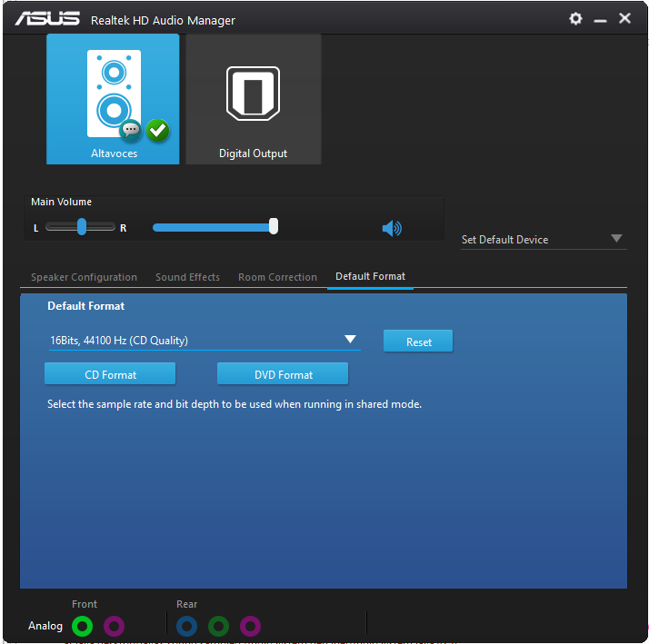Apply DVD Format preset
649x644 pixels.
(283, 374)
